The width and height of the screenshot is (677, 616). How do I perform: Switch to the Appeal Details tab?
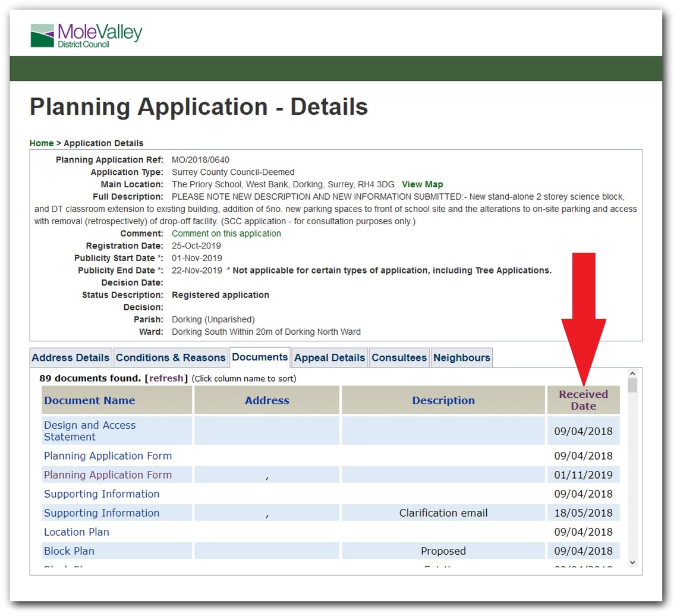(329, 358)
